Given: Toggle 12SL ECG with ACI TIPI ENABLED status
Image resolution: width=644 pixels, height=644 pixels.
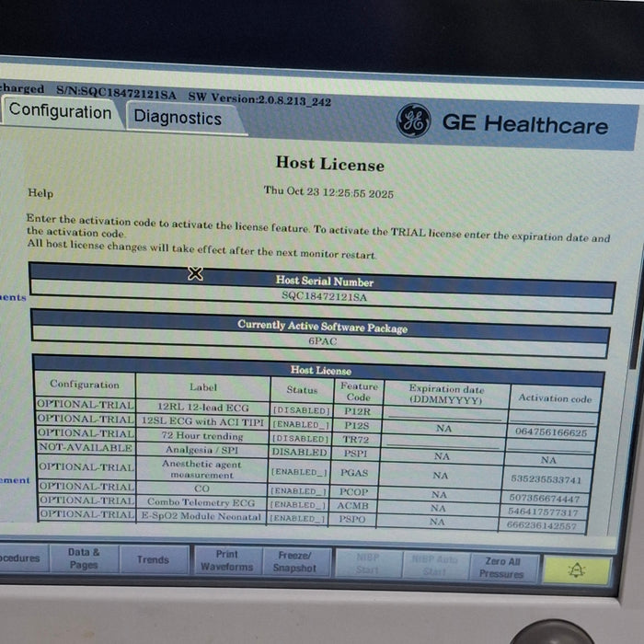Looking at the screenshot, I should pos(301,424).
